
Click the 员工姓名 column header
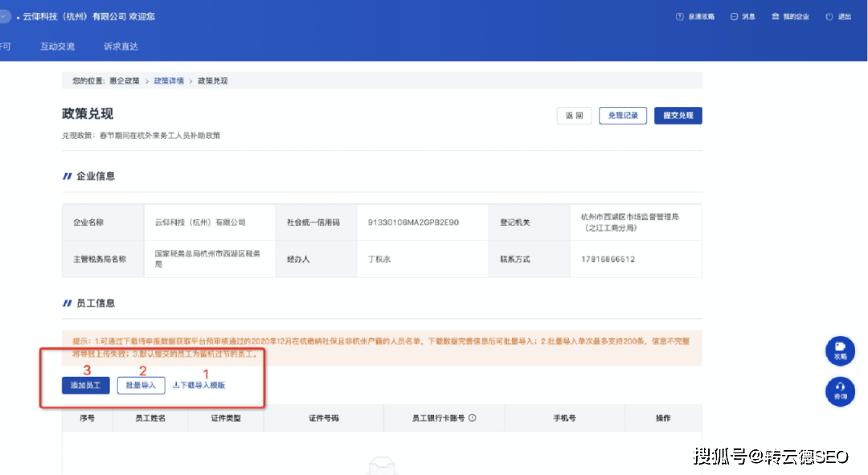click(150, 418)
